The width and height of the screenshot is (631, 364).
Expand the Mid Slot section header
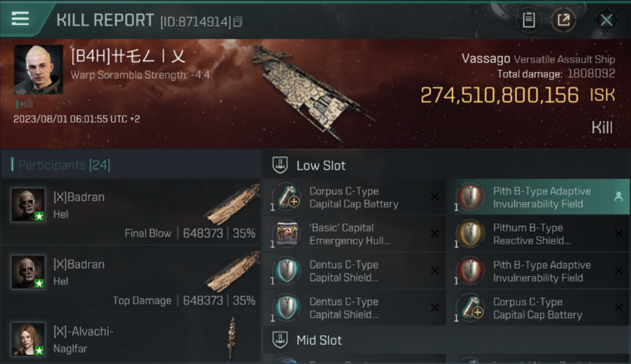pos(319,340)
